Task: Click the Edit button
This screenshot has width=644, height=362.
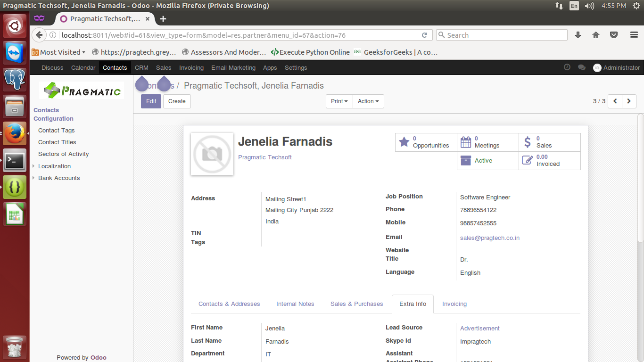Action: coord(151,101)
